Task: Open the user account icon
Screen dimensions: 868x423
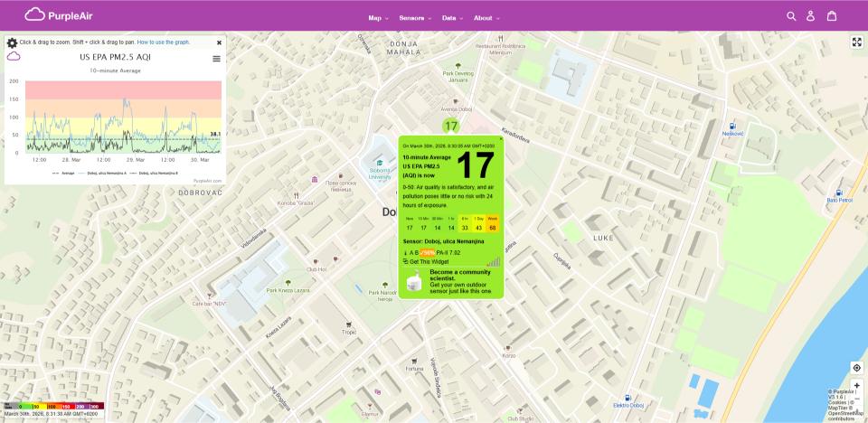Action: pos(810,16)
